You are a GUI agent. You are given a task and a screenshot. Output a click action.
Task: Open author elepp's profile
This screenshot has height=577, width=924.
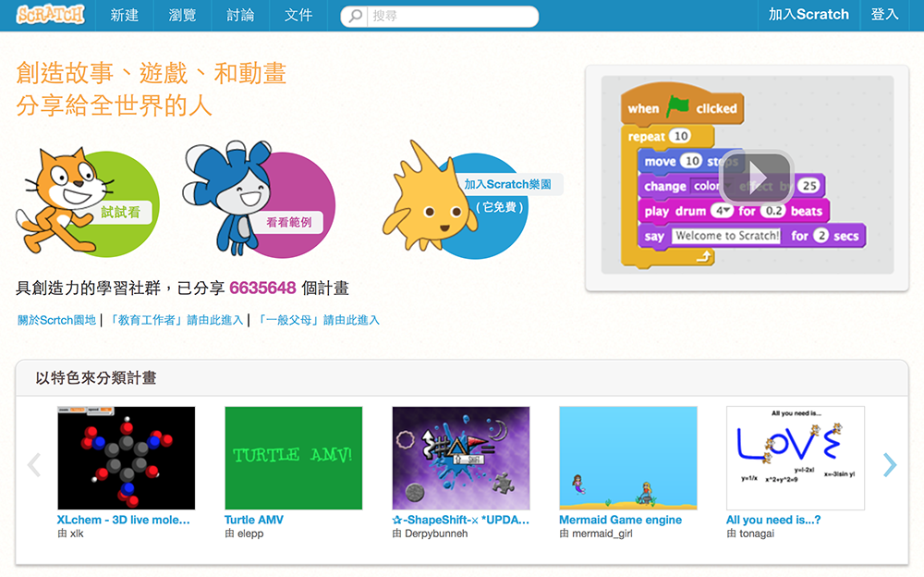tap(250, 534)
